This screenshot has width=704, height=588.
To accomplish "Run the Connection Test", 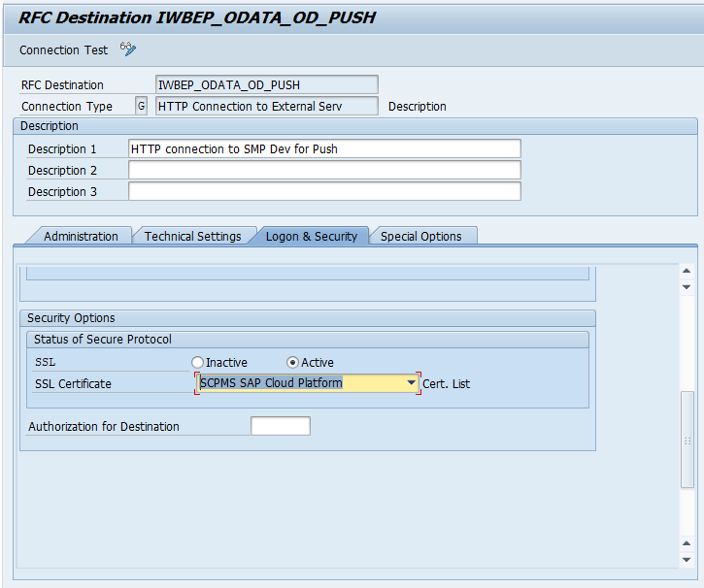I will pyautogui.click(x=63, y=49).
